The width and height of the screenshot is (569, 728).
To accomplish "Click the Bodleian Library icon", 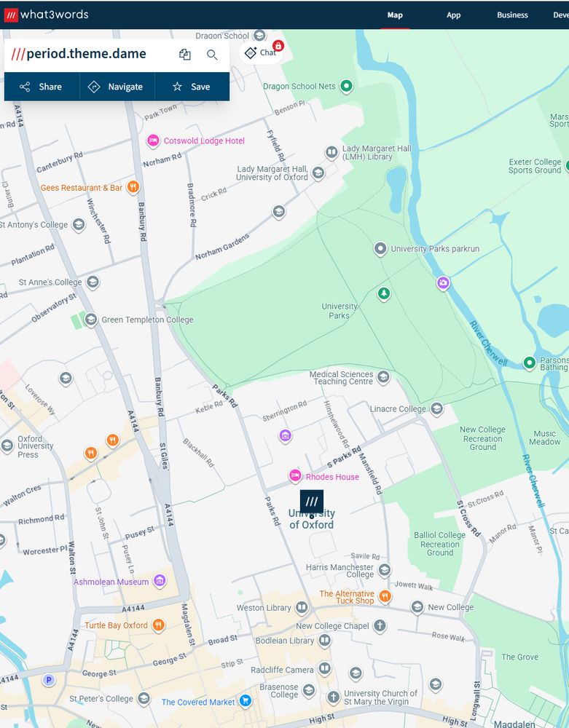I will click(324, 641).
